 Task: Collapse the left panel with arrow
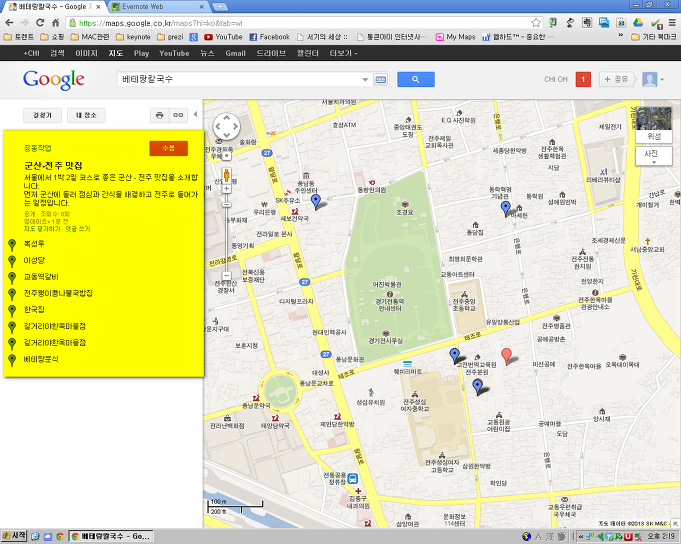[x=195, y=114]
